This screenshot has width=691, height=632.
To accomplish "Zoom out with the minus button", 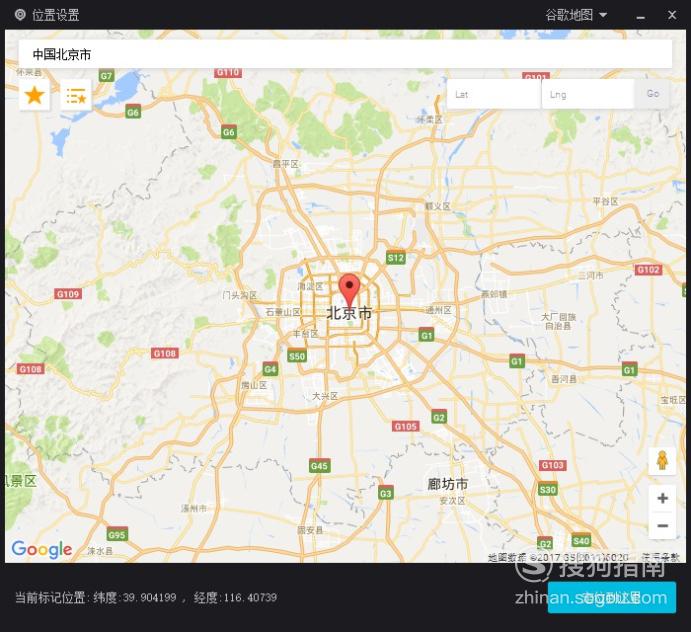I will (x=662, y=525).
